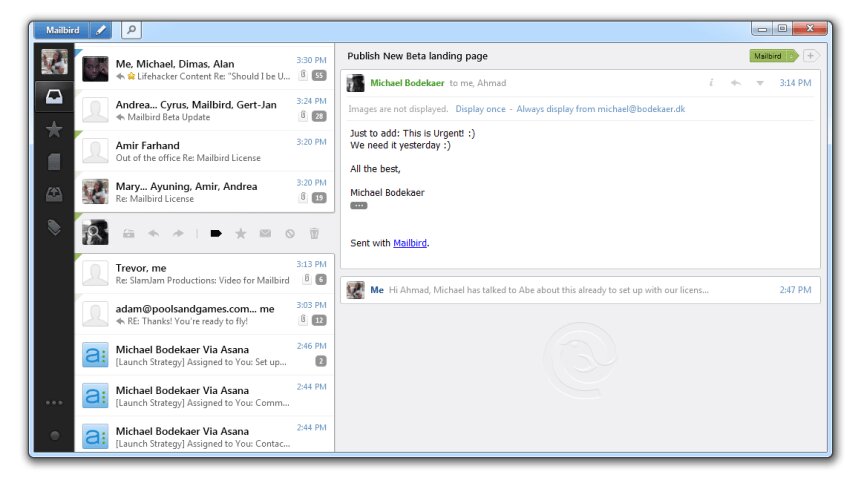Open Asana email Assigned to You: Comm...

tap(204, 396)
